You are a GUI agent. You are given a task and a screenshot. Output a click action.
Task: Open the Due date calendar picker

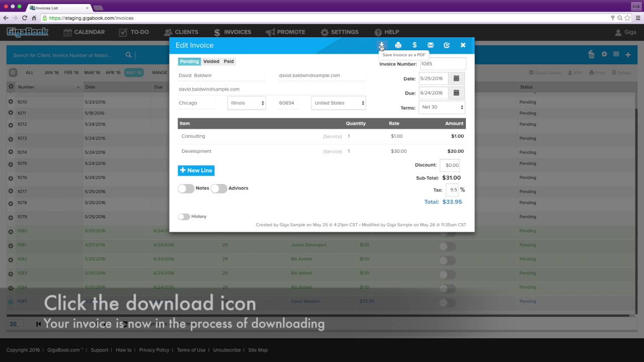click(x=456, y=93)
